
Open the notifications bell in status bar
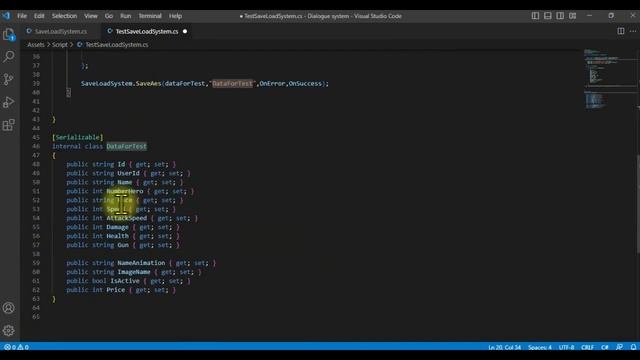633,347
